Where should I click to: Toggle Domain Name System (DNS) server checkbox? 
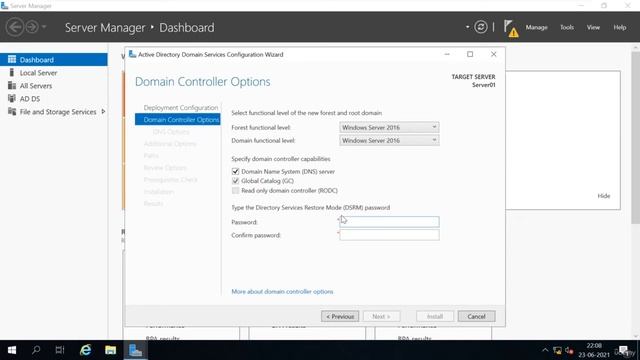pos(236,171)
